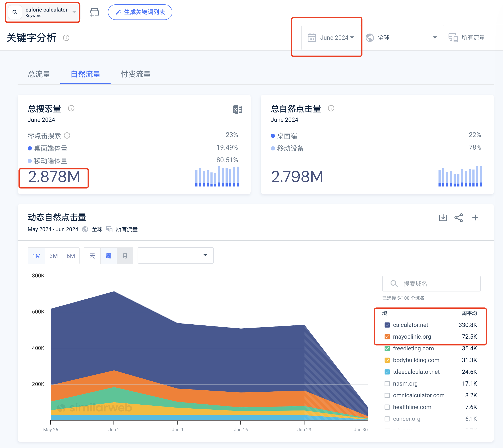Click the devices icon next to 所有流量
Viewport: 503px width, 448px height.
tap(453, 38)
